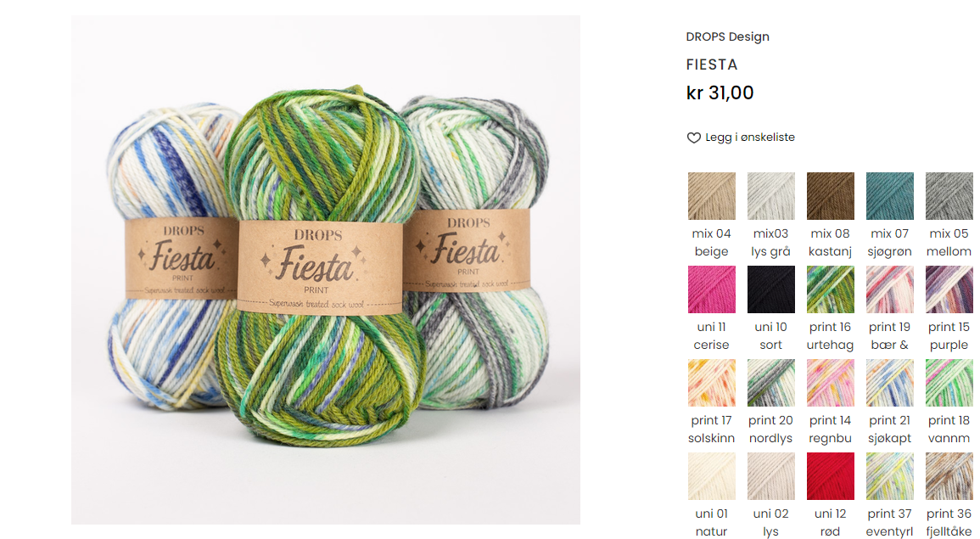The height and width of the screenshot is (539, 980).
Task: Click the heart wishlist icon
Action: tap(694, 138)
